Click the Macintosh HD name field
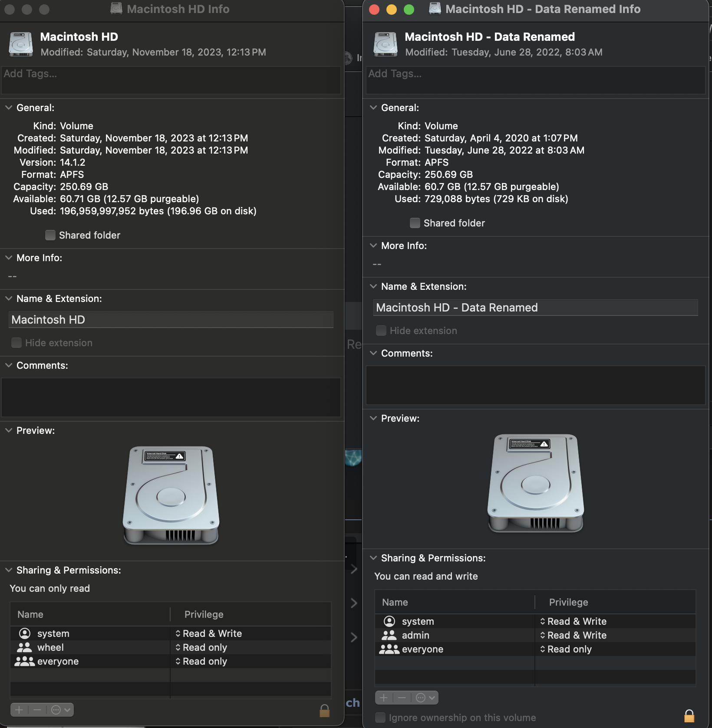The height and width of the screenshot is (728, 712). point(171,320)
